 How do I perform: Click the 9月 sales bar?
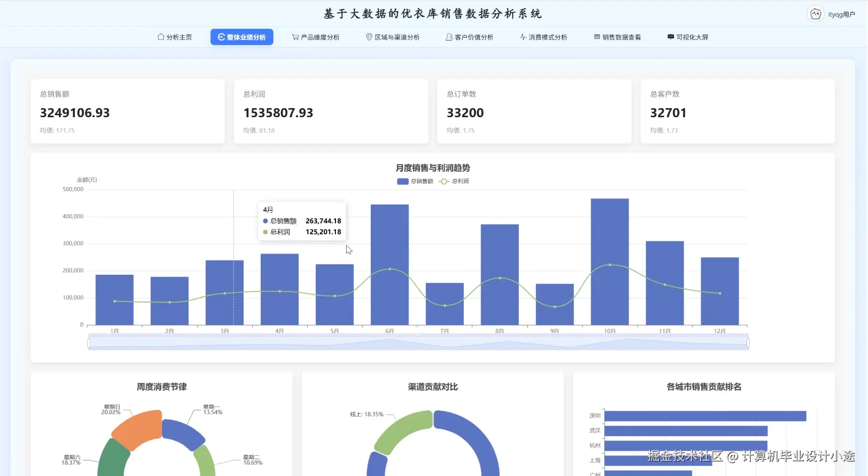[x=555, y=304]
